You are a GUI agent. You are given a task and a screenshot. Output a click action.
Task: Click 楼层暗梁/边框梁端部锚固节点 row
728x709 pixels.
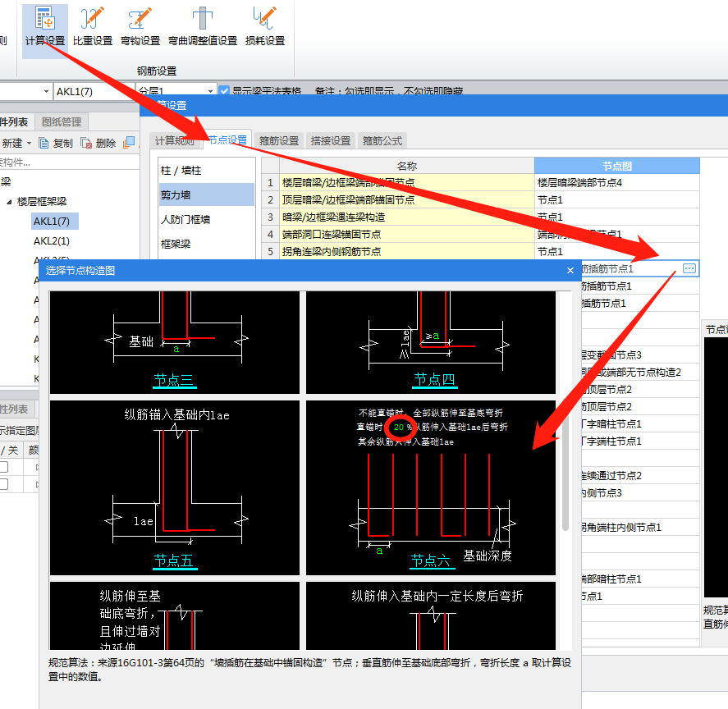406,182
